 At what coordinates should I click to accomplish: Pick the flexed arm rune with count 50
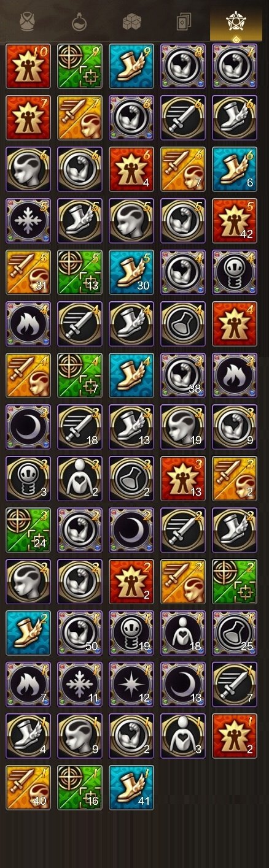tap(80, 632)
